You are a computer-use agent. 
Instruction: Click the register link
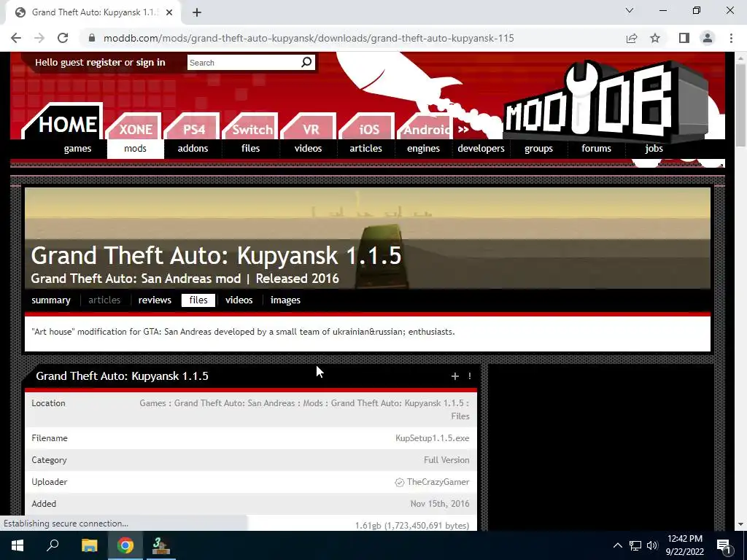[104, 63]
